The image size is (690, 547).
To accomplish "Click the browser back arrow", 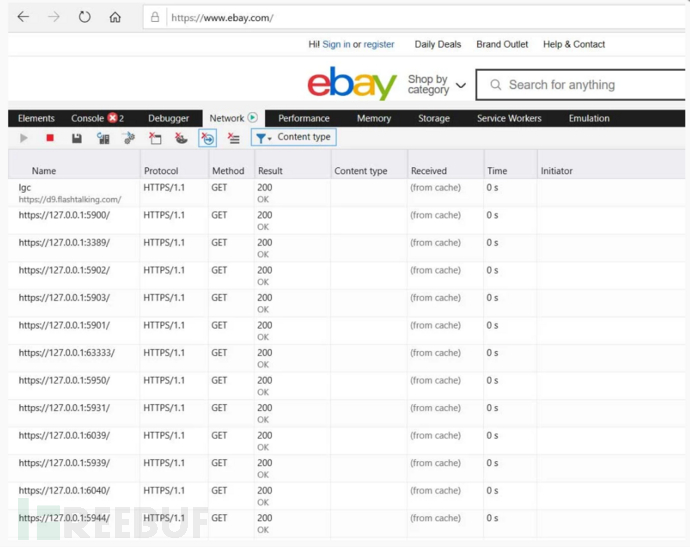I will point(23,17).
